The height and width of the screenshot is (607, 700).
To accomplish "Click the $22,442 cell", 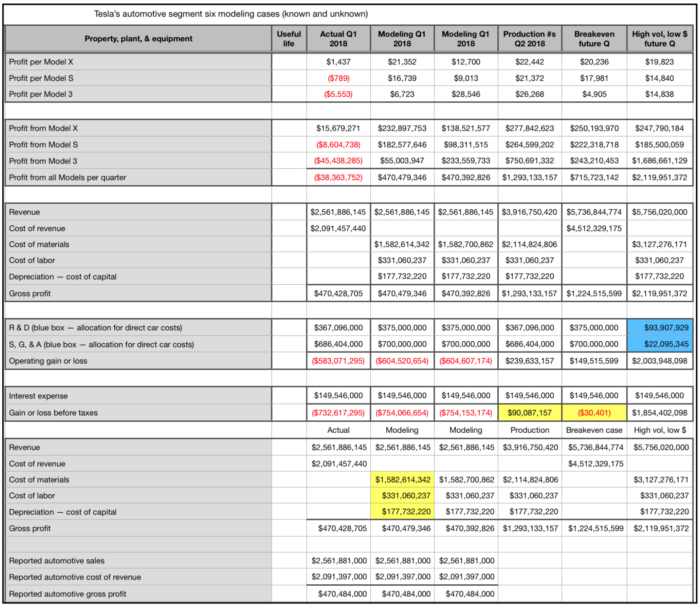I will tap(529, 62).
